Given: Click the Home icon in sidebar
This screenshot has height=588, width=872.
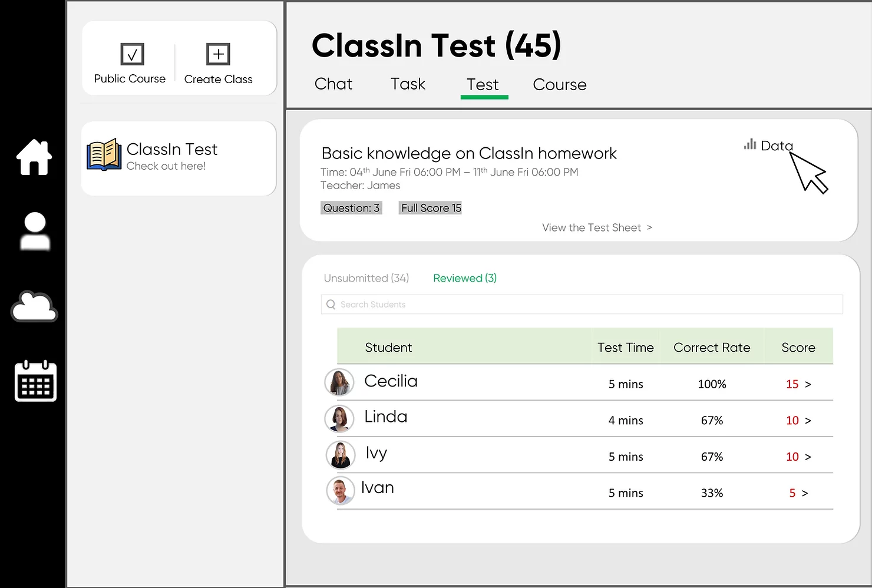Looking at the screenshot, I should coord(34,157).
